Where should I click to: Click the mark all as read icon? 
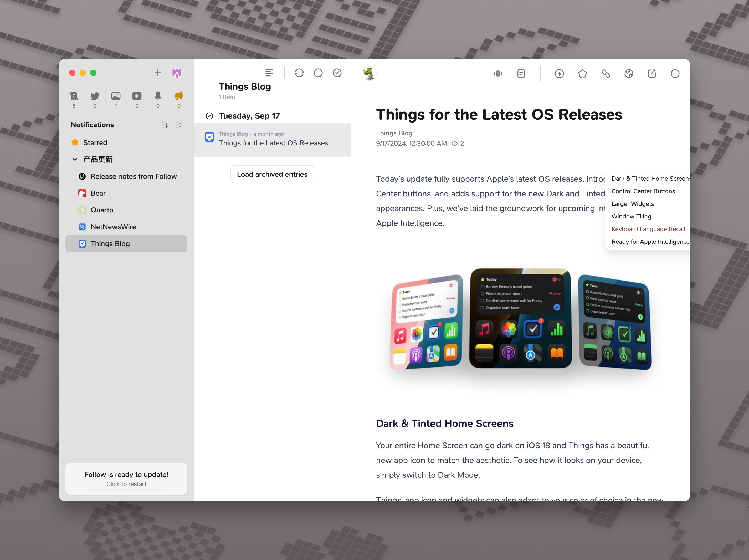[337, 73]
